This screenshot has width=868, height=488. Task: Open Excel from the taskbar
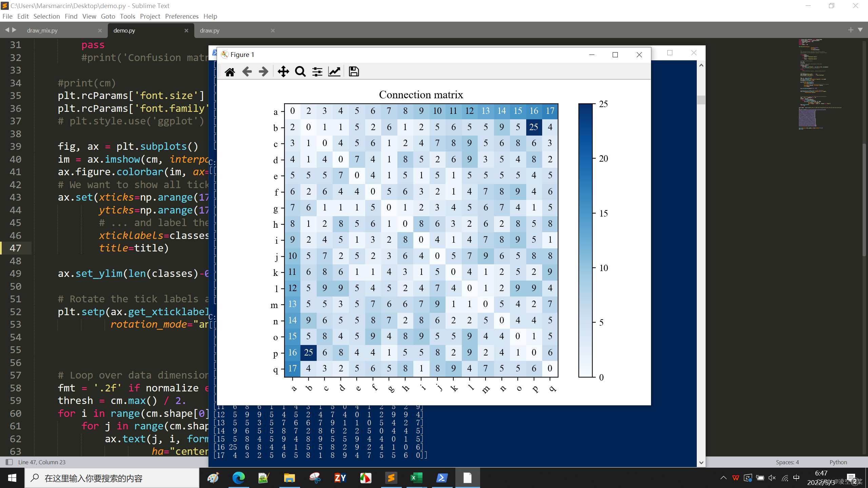[x=416, y=478]
